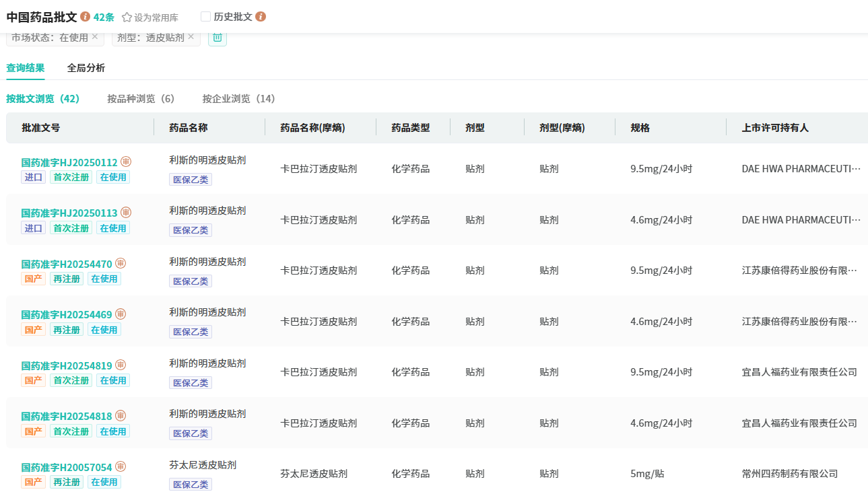Click review icon beside 国药准字H20254470
The width and height of the screenshot is (868, 498).
121,264
